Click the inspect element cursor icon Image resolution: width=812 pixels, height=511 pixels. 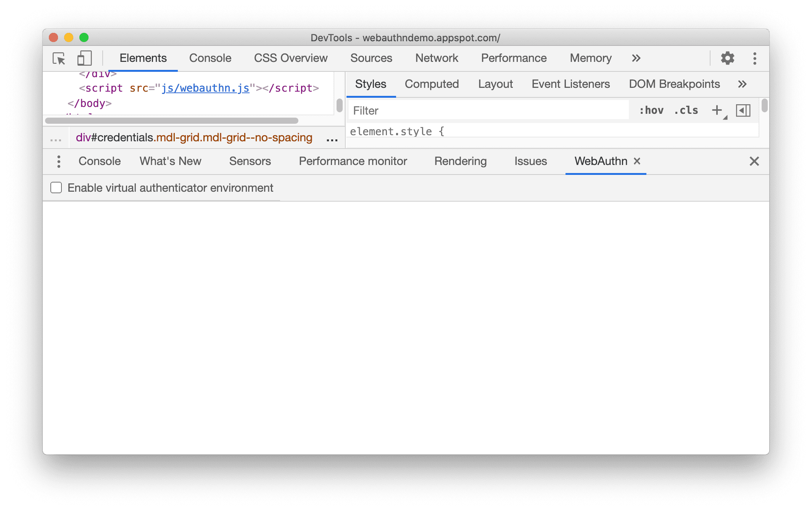(59, 58)
